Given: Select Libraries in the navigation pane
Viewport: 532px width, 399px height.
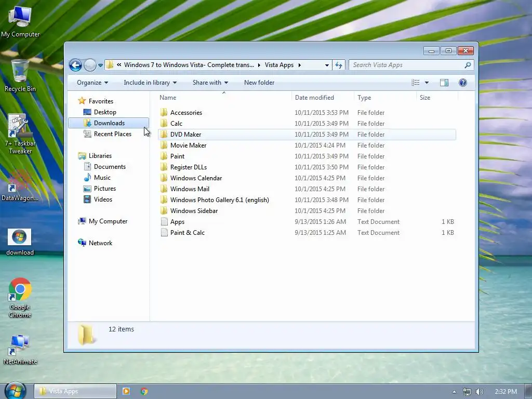Looking at the screenshot, I should coord(100,156).
